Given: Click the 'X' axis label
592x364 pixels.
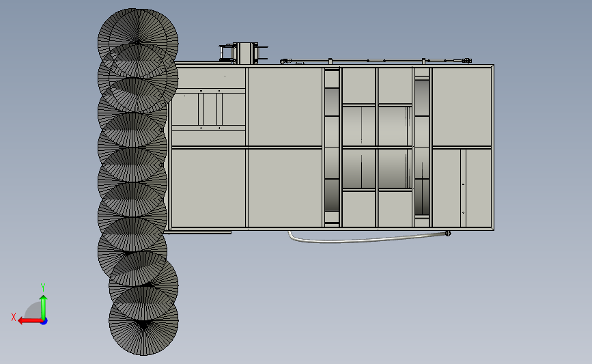Looking at the screenshot, I should click(x=14, y=317).
